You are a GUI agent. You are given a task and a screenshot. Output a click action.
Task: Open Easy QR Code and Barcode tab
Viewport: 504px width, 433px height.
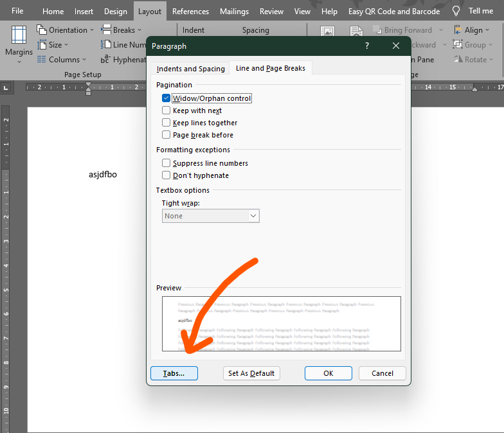393,12
